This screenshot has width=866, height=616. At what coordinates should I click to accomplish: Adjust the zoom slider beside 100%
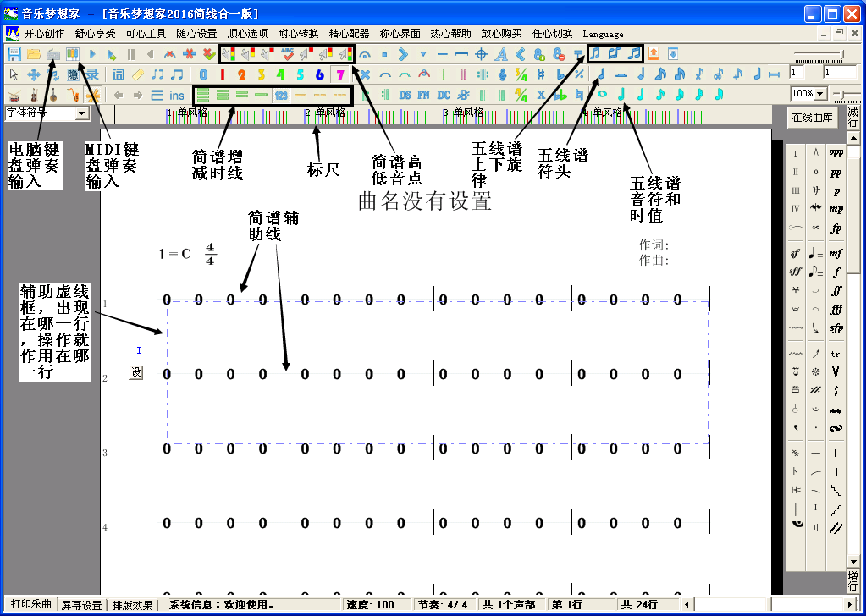click(847, 95)
